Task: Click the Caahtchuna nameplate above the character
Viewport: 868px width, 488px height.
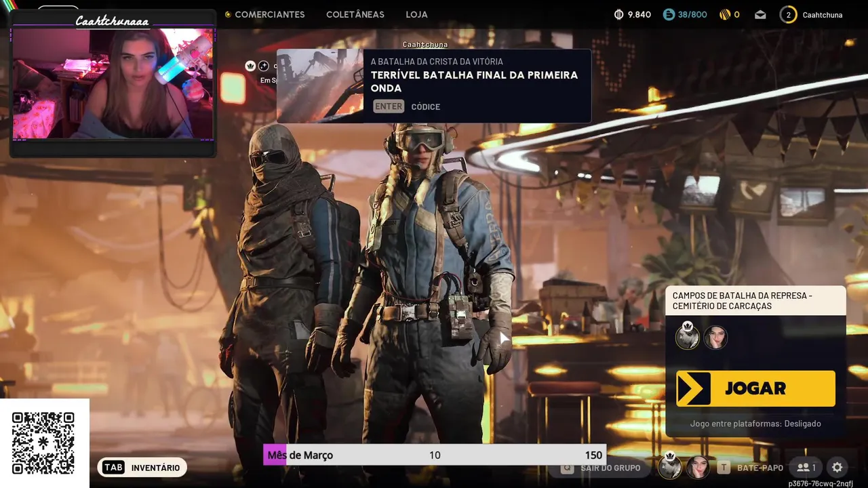Action: [x=425, y=45]
